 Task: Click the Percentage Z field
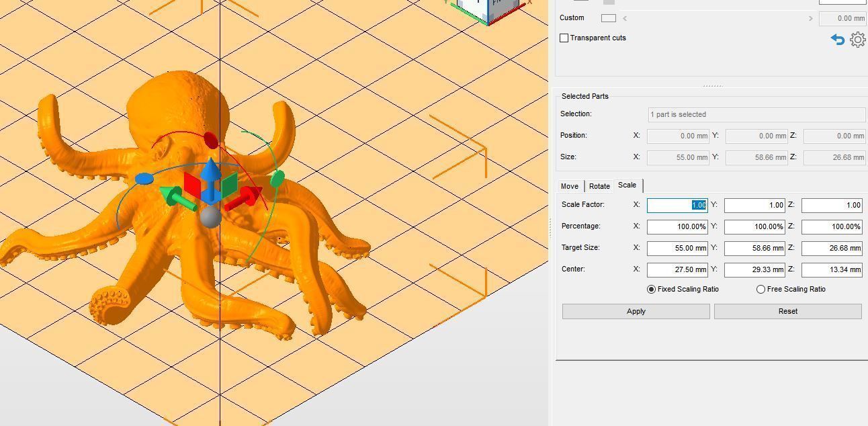click(x=832, y=226)
